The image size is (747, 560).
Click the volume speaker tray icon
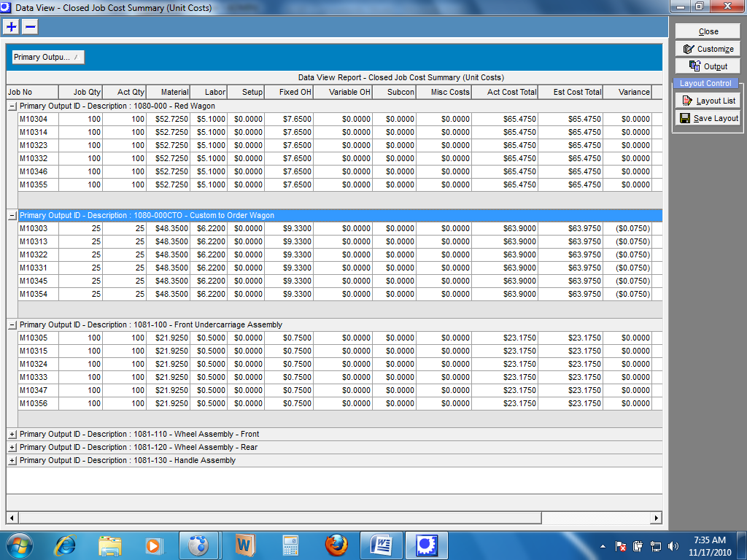tap(672, 545)
